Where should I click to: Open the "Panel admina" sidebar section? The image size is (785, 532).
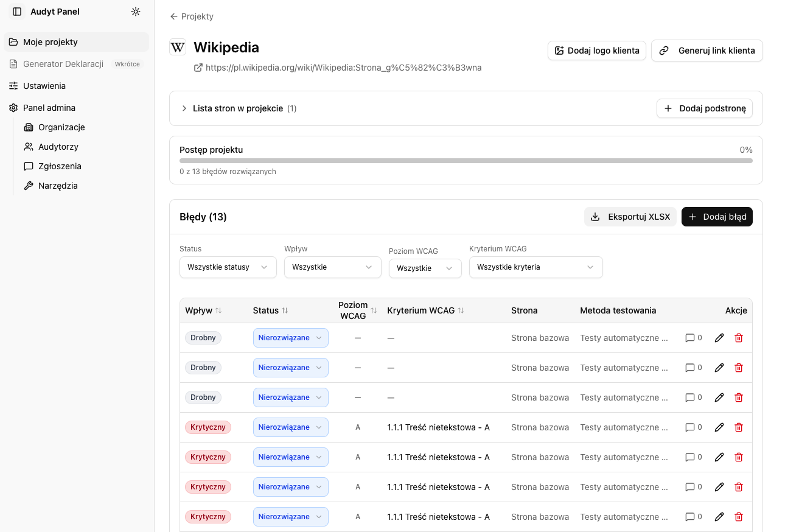77,108
